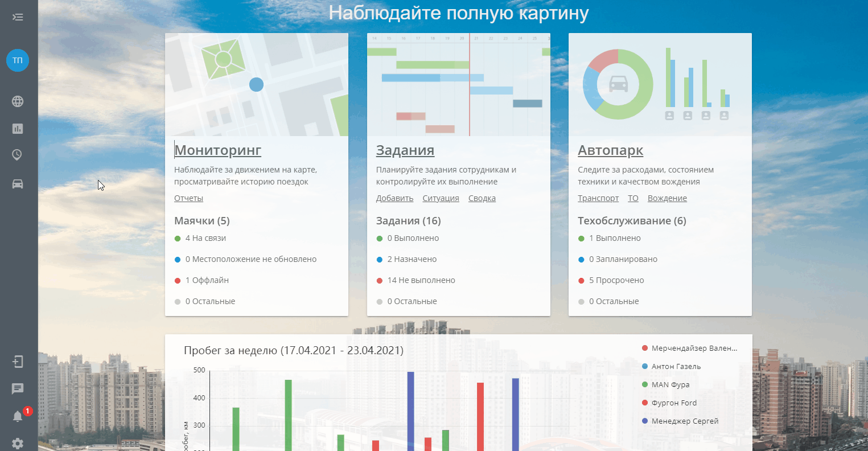Open the bar chart reports sidebar icon
Image resolution: width=868 pixels, height=451 pixels.
pyautogui.click(x=18, y=129)
